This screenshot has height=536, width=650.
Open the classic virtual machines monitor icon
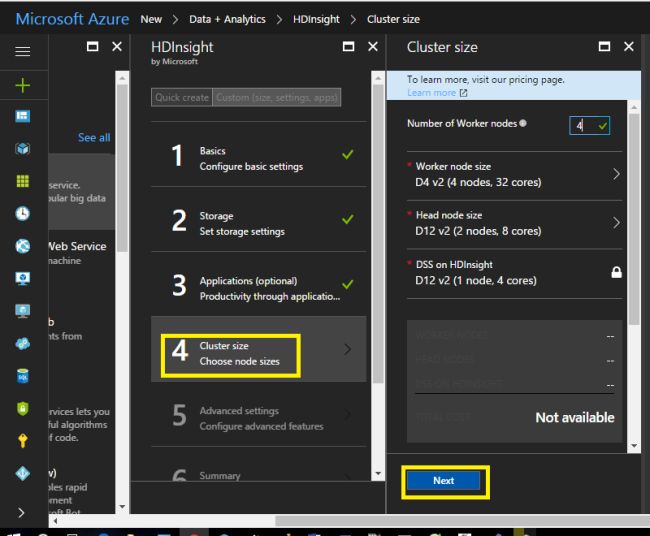point(22,311)
